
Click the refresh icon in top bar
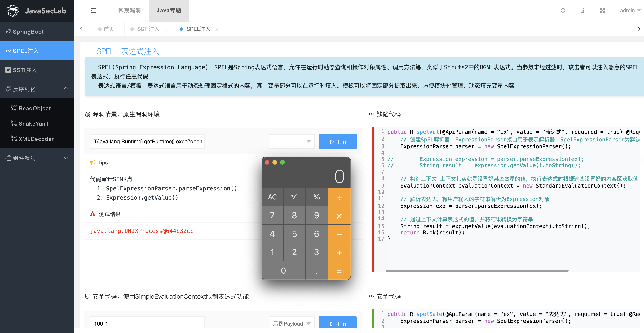[563, 11]
